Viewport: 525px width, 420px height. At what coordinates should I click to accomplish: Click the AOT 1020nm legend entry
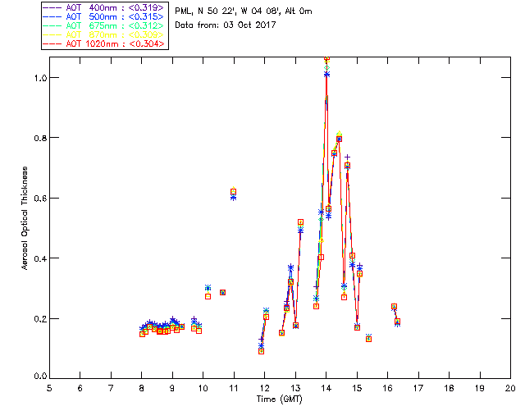pos(104,43)
